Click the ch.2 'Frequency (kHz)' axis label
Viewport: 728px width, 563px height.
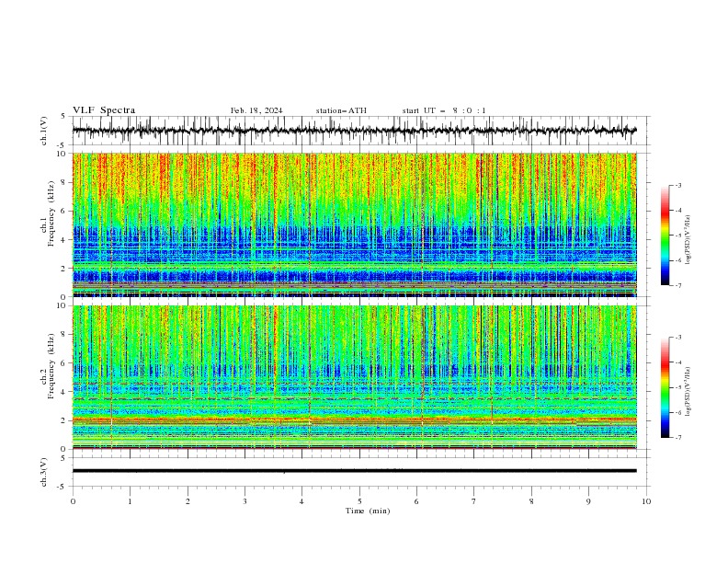[x=51, y=366]
